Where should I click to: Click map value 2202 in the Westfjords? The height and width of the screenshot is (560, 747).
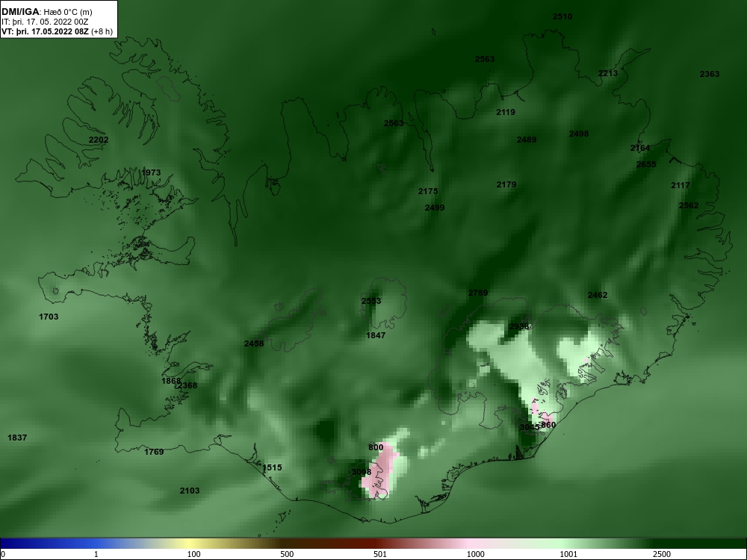coord(99,140)
